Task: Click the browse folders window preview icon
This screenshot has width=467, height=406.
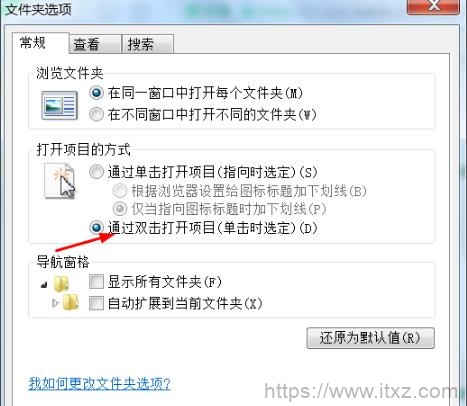Action: point(60,105)
